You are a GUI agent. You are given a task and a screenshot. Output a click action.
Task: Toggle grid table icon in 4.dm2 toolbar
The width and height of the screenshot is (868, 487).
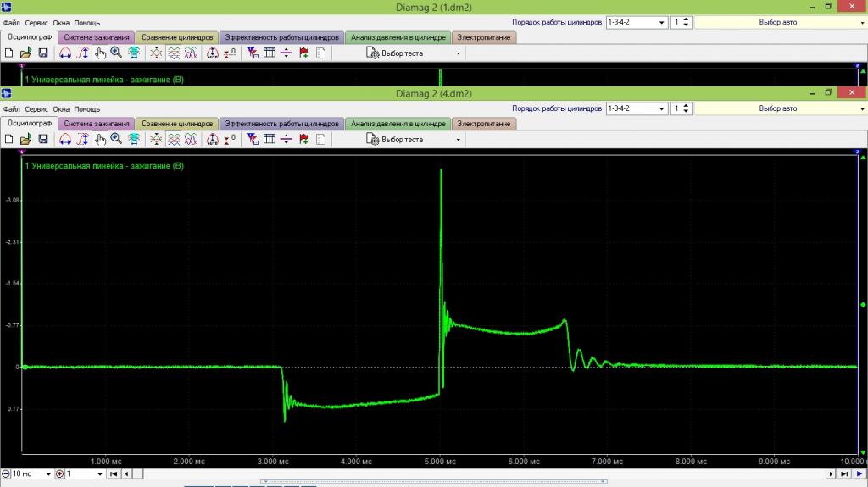(270, 140)
